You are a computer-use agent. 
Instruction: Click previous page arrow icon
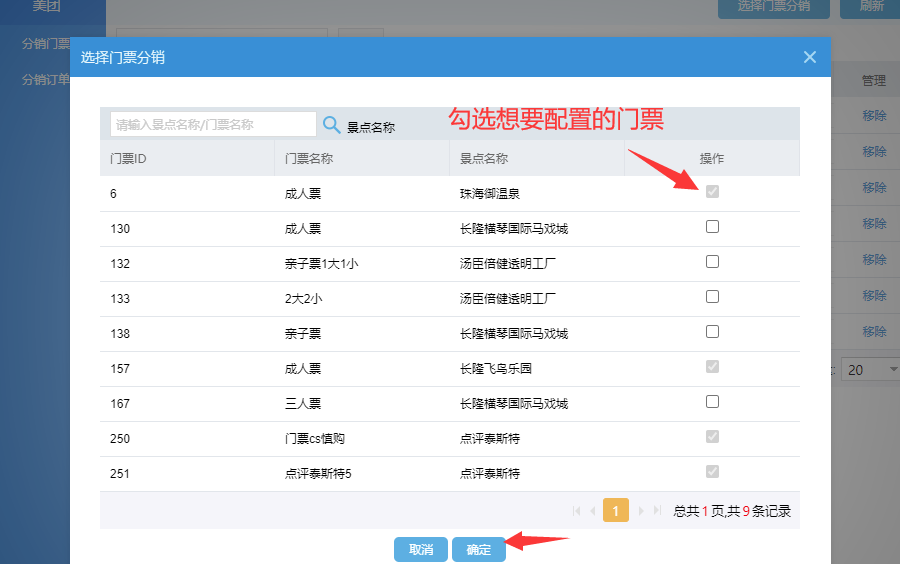point(593,511)
